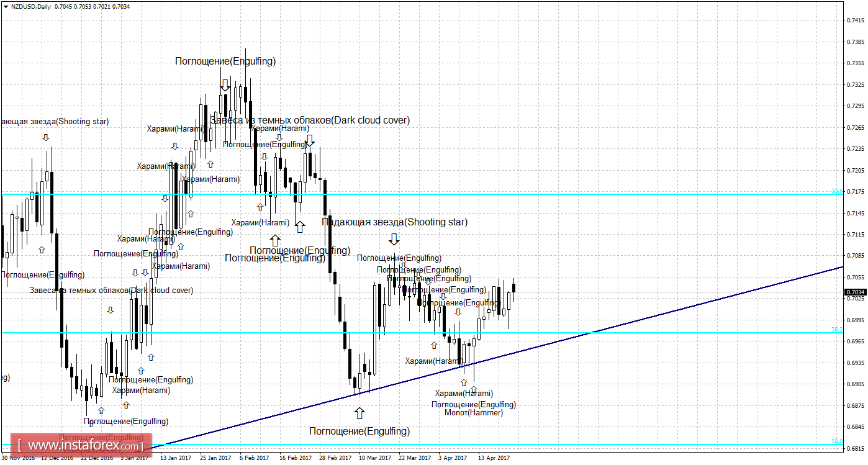The image size is (868, 465).
Task: Click the 38.2 Fibonacci level label
Action: (836, 330)
